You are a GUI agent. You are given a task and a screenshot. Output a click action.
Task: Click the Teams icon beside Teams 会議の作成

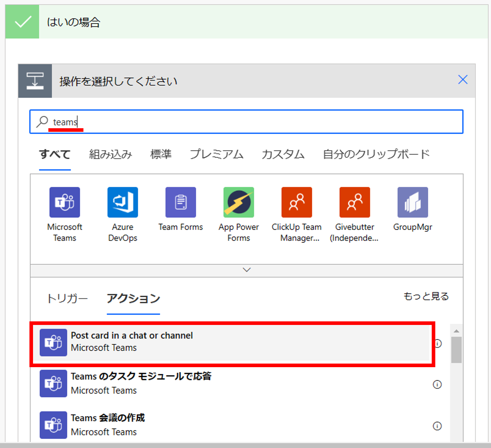point(53,425)
